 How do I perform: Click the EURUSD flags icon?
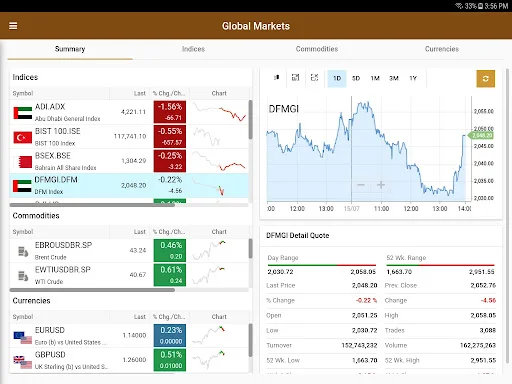[x=23, y=337]
